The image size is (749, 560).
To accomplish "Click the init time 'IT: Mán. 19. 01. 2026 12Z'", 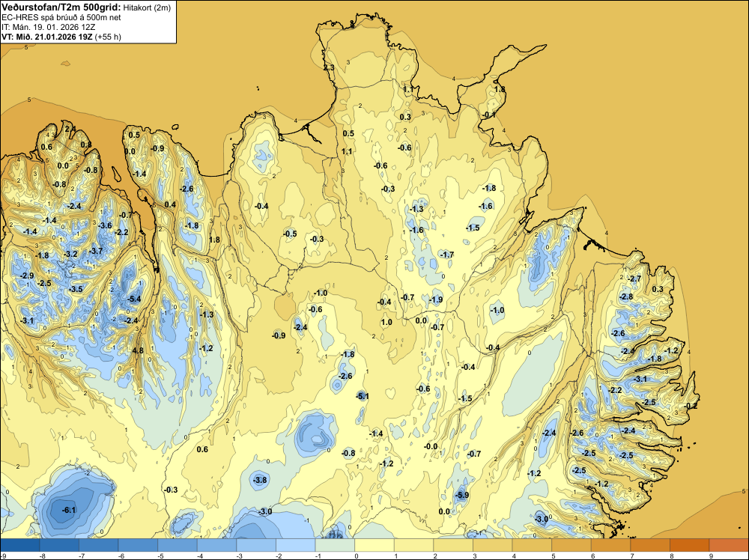I will click(49, 27).
